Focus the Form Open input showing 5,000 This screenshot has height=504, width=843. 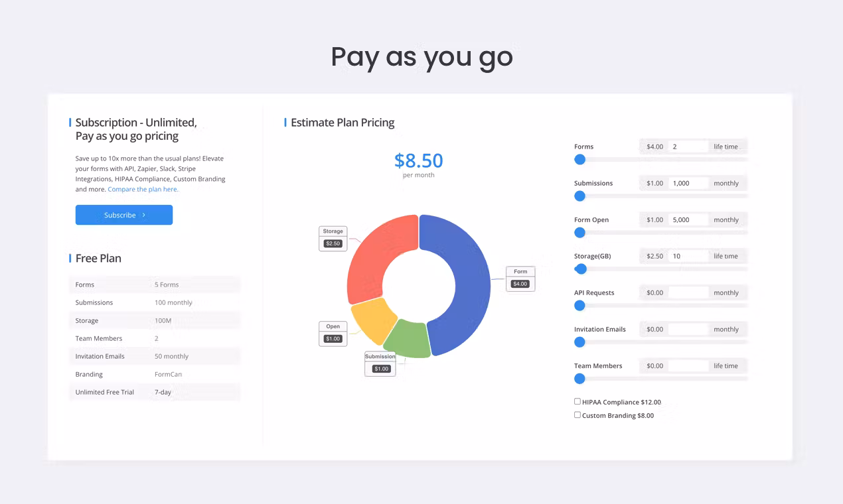(688, 220)
